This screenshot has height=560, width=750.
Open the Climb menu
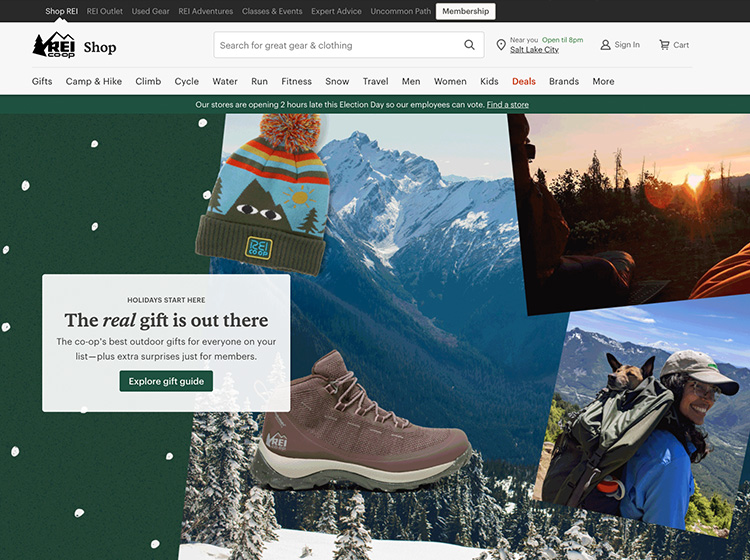click(x=148, y=81)
